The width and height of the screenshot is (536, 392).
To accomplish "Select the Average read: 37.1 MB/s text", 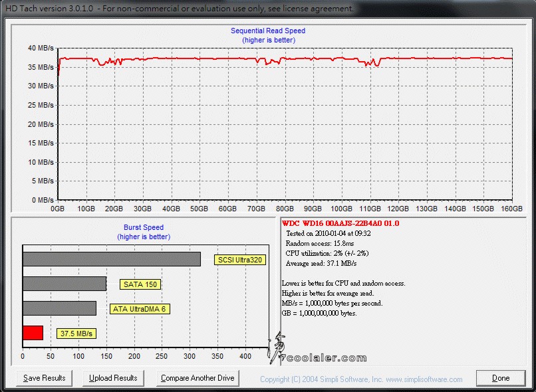I will [321, 263].
